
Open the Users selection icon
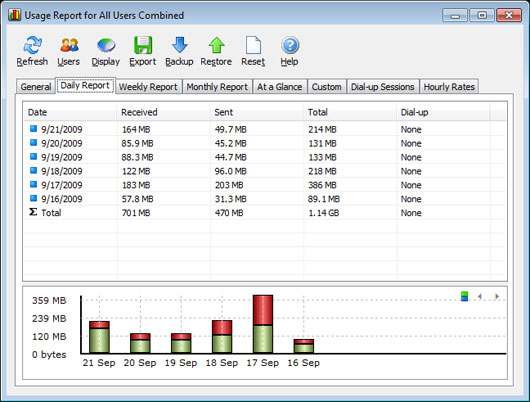pos(69,45)
